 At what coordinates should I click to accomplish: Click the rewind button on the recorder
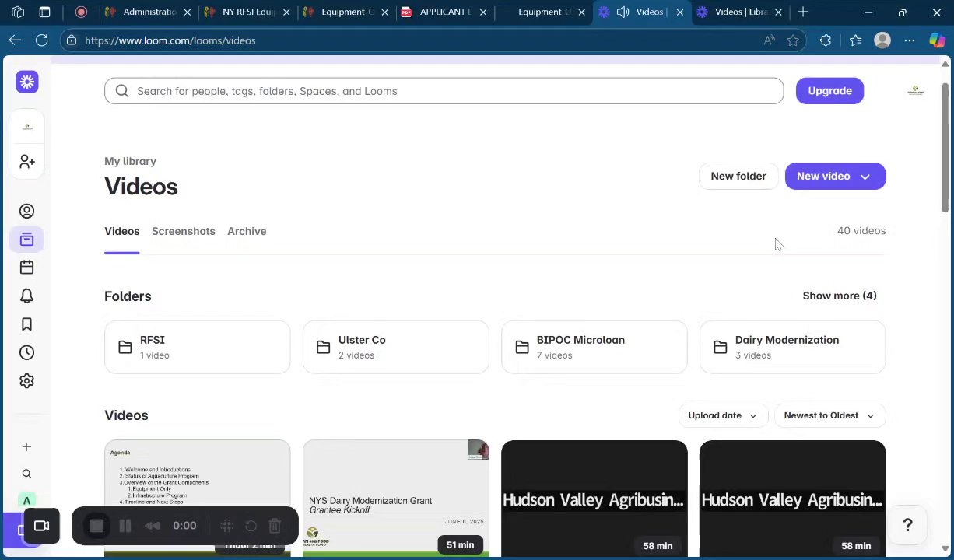pos(153,526)
